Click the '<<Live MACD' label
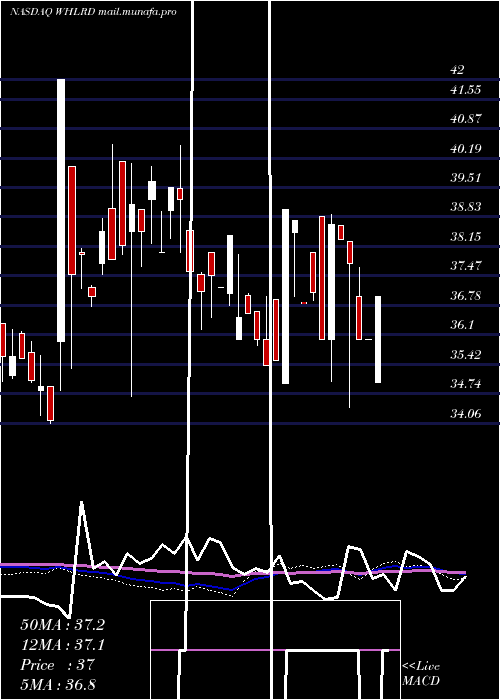The height and width of the screenshot is (700, 500). tap(421, 674)
